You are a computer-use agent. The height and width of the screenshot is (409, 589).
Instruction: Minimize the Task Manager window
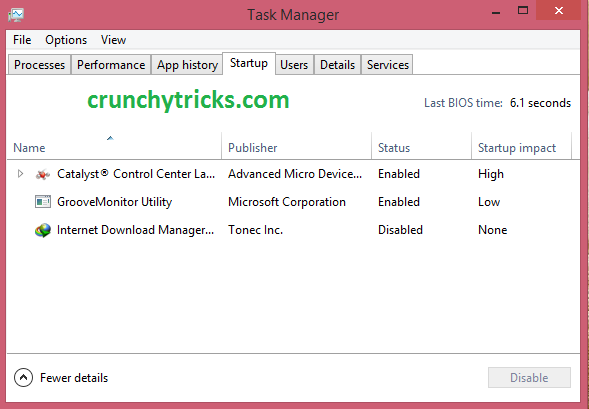[496, 12]
